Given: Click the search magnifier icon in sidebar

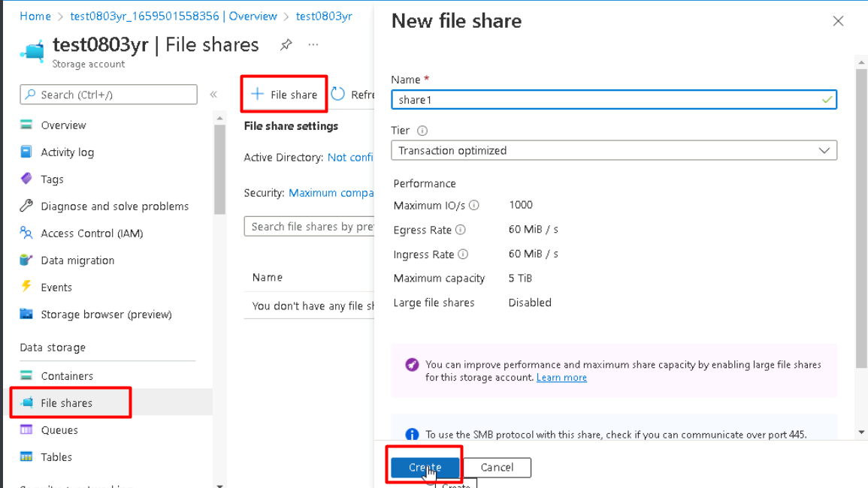Looking at the screenshot, I should click(31, 95).
